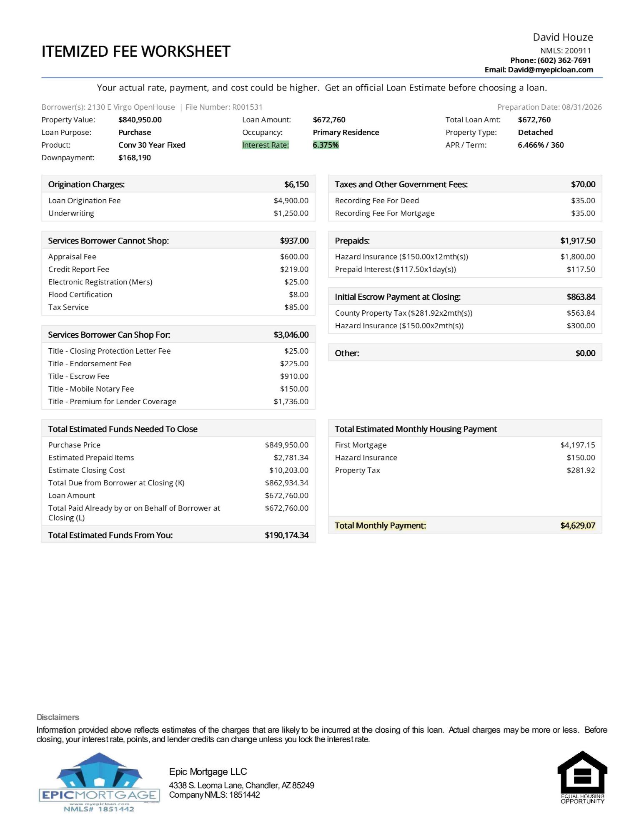Click the Equal Housing Opportunity icon
Viewport: 644px width, 834px height.
[x=582, y=777]
